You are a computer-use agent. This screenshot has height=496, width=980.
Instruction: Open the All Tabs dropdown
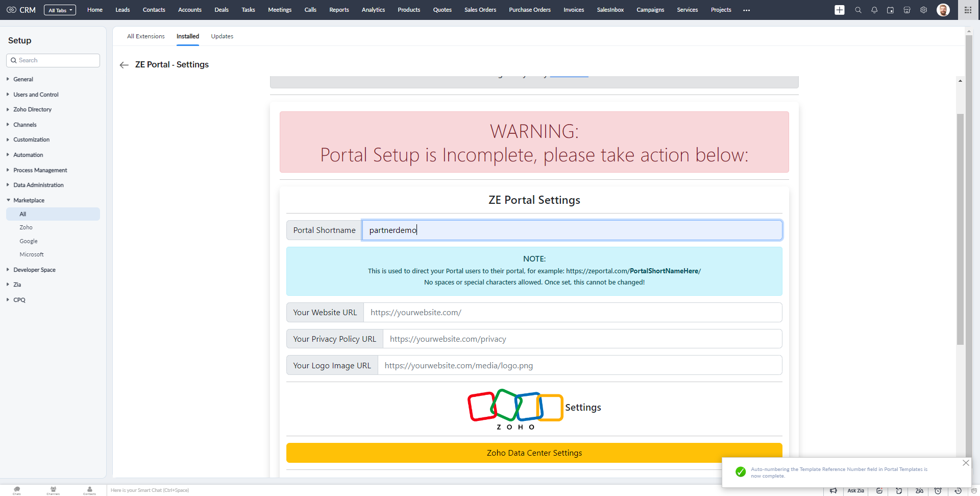pos(60,10)
